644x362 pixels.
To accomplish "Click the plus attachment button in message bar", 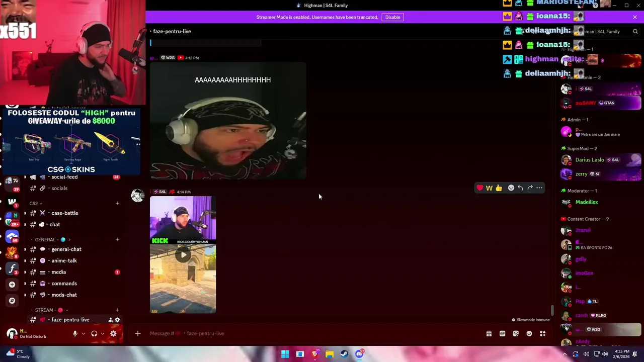I will point(138,333).
